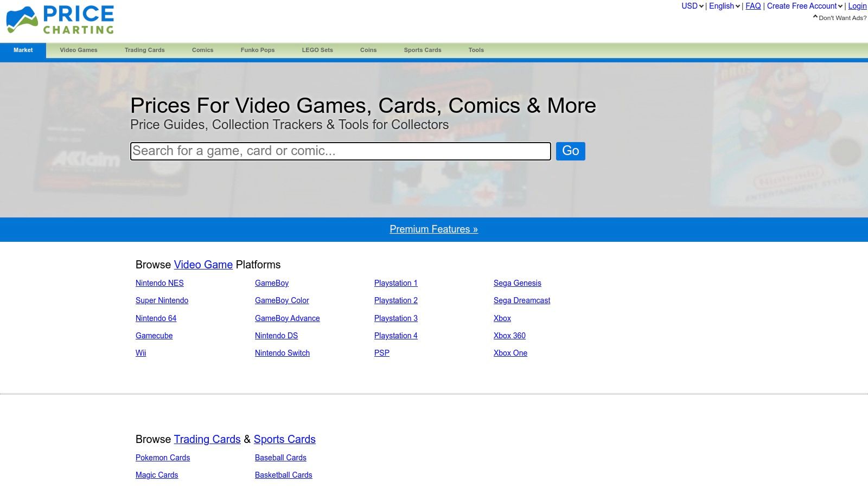868x488 pixels.
Task: Open the Video Games menu
Action: (x=79, y=50)
